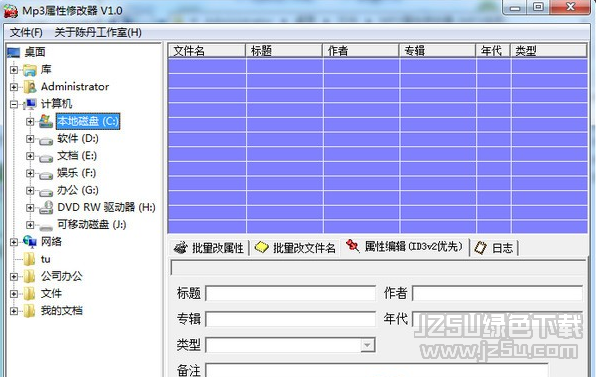Open the 文件(F) menu
Screen dimensions: 596x377
coord(26,33)
